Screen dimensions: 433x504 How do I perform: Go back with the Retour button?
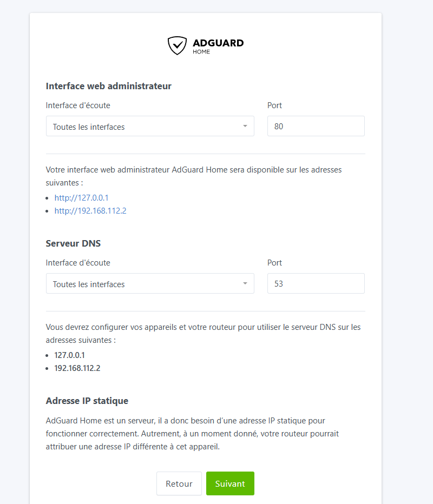[x=179, y=483]
